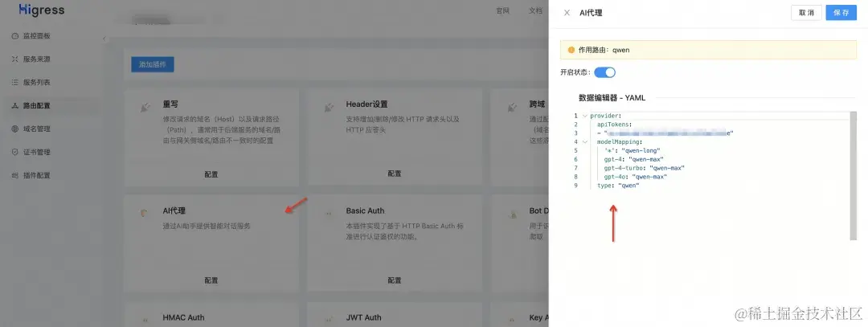Click the JWT Auth card title
The image size is (868, 327).
(364, 317)
